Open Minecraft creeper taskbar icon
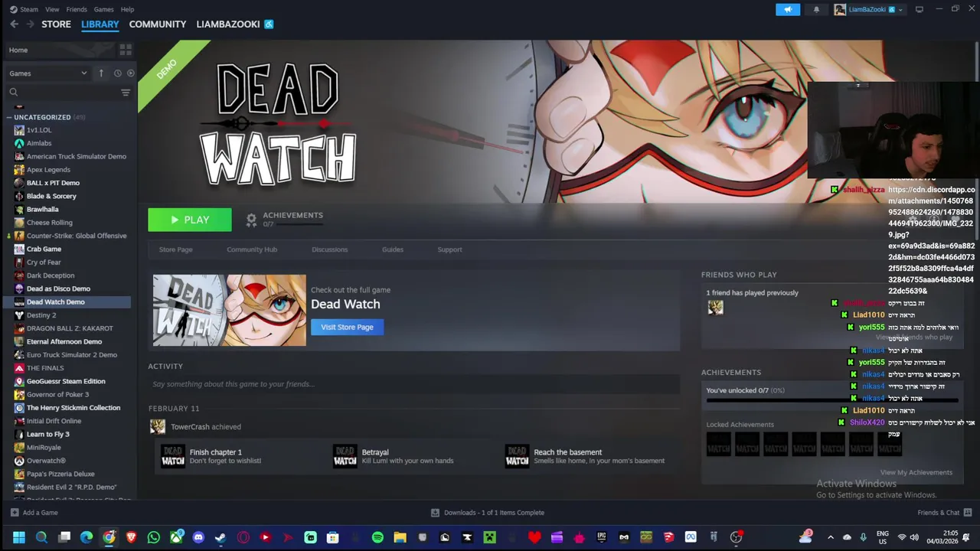Image resolution: width=980 pixels, height=551 pixels. coord(490,537)
